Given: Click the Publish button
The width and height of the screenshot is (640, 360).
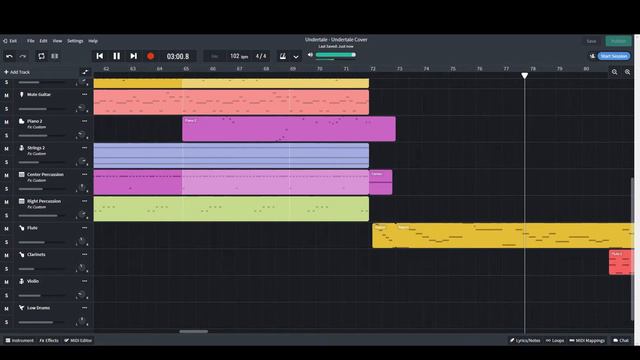Looking at the screenshot, I should (618, 41).
